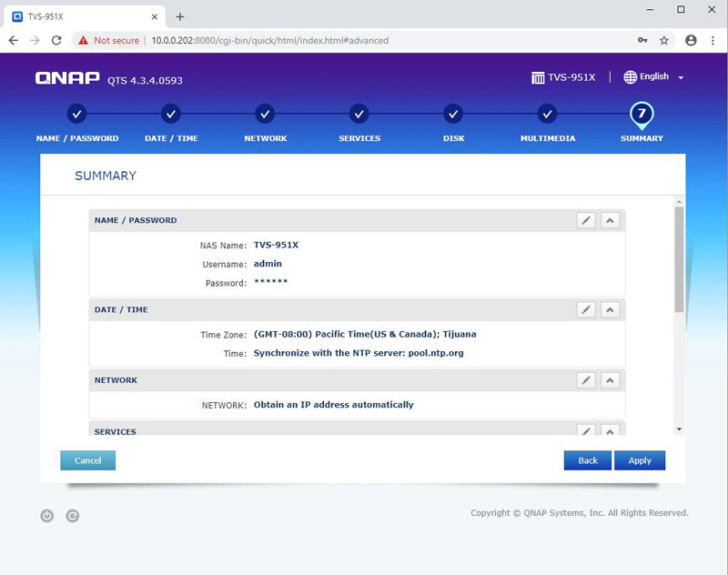Click the Pacific Time zone value
728x575 pixels.
[x=365, y=334]
